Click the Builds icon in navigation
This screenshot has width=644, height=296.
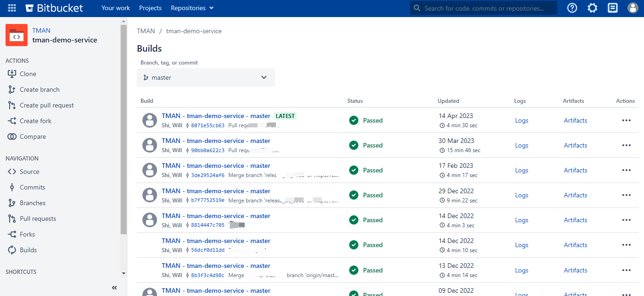[x=12, y=250]
